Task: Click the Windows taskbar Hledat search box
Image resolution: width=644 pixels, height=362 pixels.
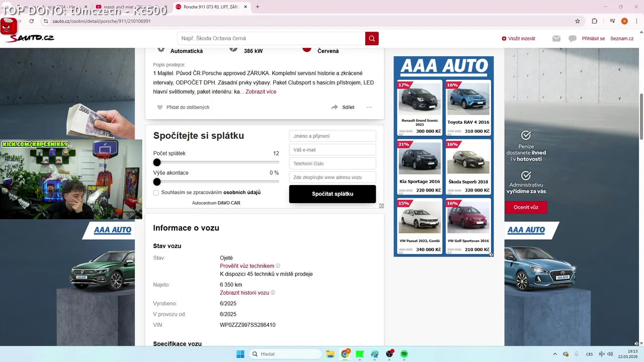Action: click(285, 354)
